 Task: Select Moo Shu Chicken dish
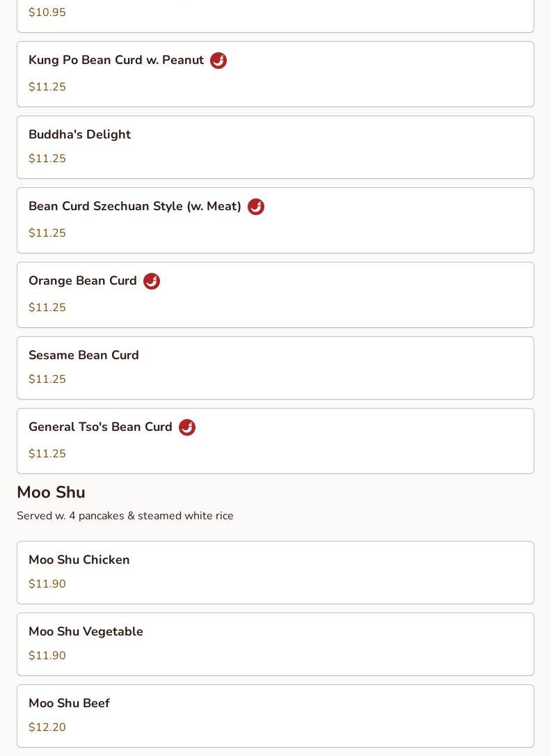point(275,572)
